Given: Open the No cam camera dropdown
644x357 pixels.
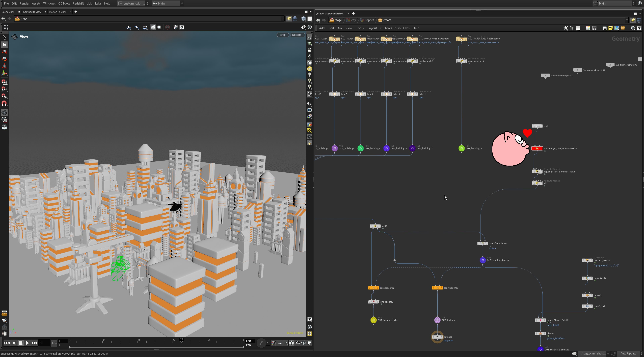Looking at the screenshot, I should click(298, 35).
